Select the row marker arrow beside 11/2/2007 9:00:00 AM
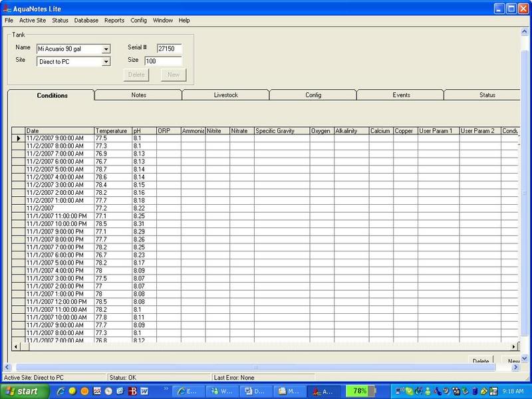532x399 pixels. (x=19, y=138)
